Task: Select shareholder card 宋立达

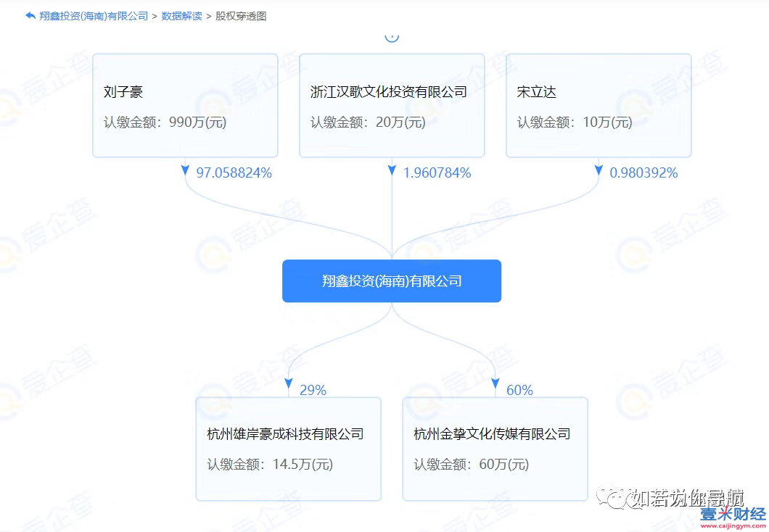Action: [x=599, y=105]
